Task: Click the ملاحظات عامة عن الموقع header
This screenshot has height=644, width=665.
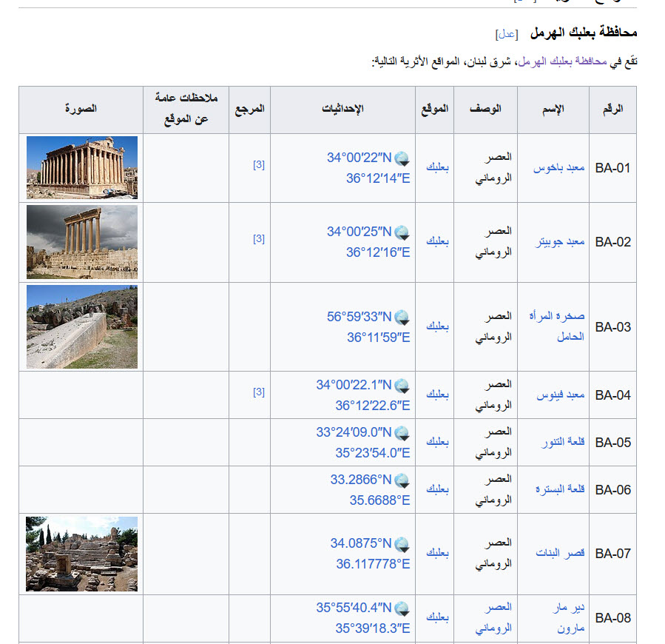Action: 186,109
